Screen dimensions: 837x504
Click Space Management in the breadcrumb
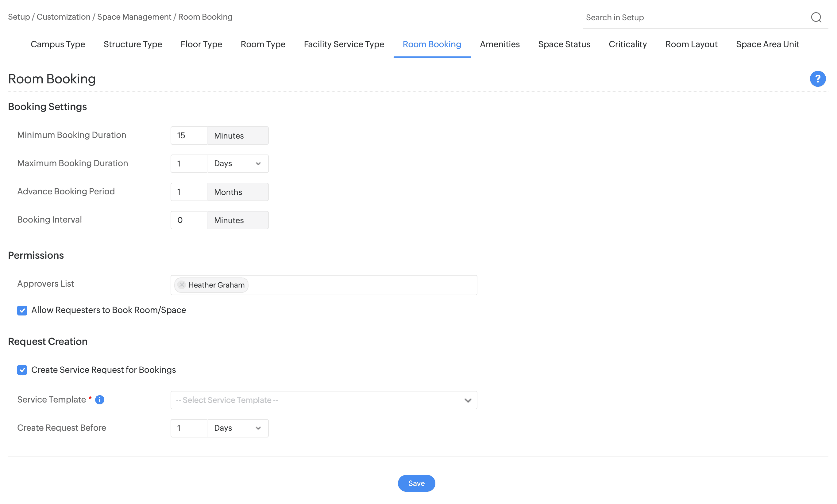pos(134,17)
